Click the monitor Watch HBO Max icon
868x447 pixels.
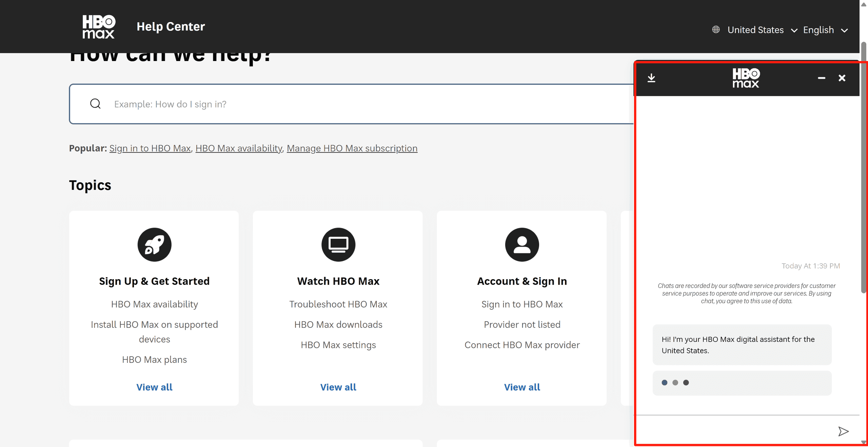coord(338,245)
